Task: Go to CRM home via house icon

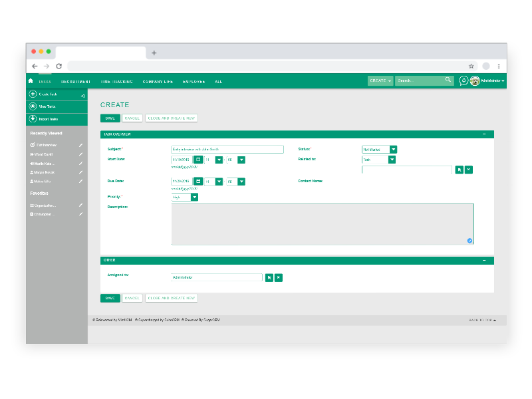Action: [x=31, y=80]
